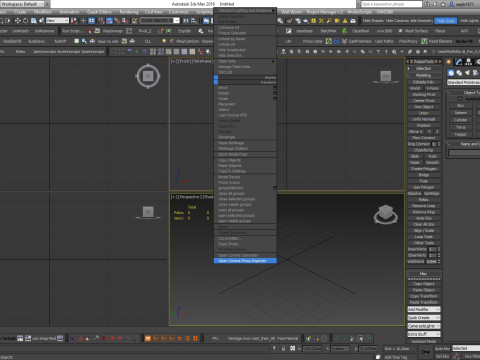Viewport: 480px width, 360px height.
Task: Create a Sphere primitive
Action: 460,113
